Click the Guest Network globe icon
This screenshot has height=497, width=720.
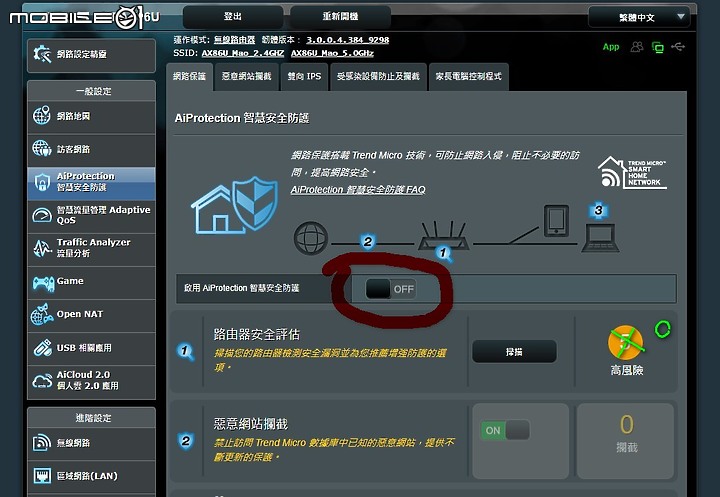tap(42, 148)
